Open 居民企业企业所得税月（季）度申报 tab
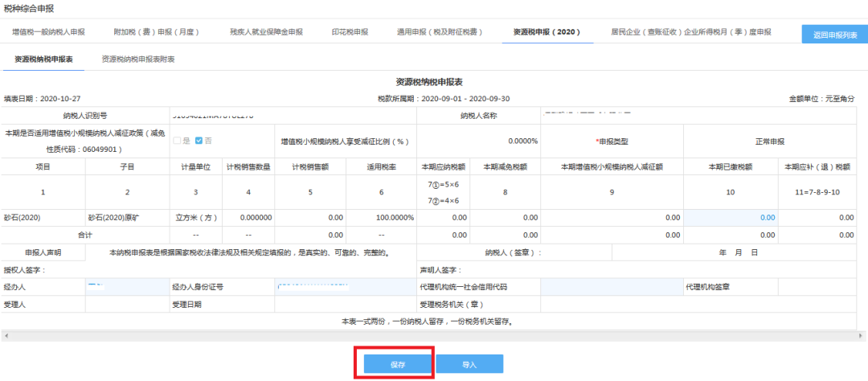This screenshot has width=868, height=381. pyautogui.click(x=691, y=32)
